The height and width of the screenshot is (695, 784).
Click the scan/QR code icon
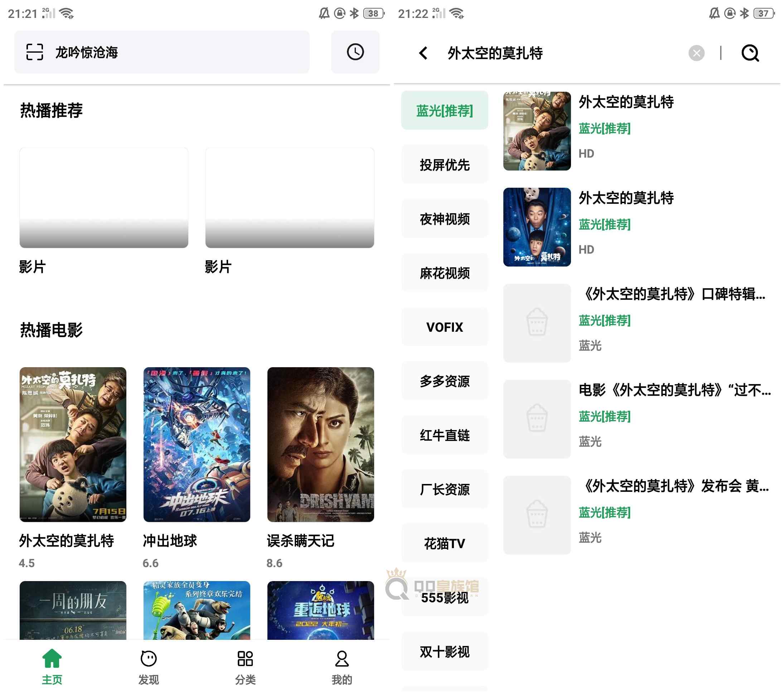35,53
